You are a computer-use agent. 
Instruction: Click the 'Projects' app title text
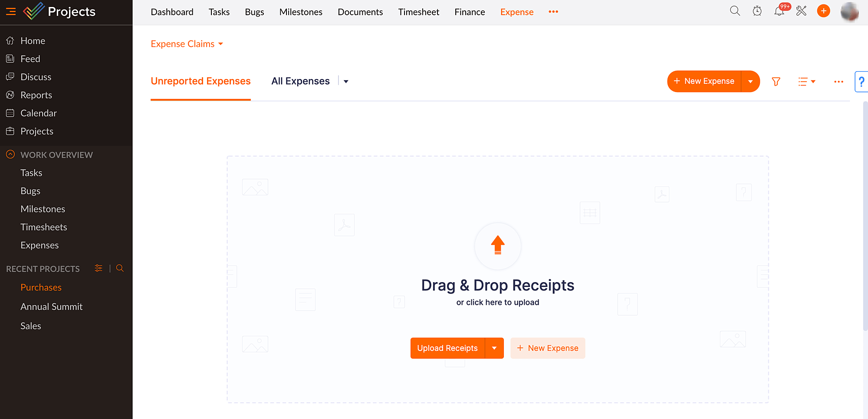pos(72,12)
